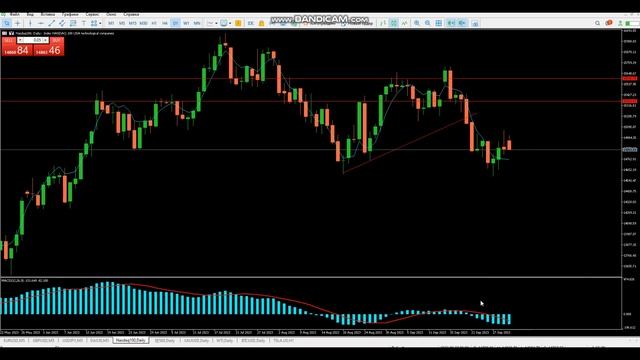Screen dimensions: 640x360
Task: Open the Графики menu
Action: (70, 15)
